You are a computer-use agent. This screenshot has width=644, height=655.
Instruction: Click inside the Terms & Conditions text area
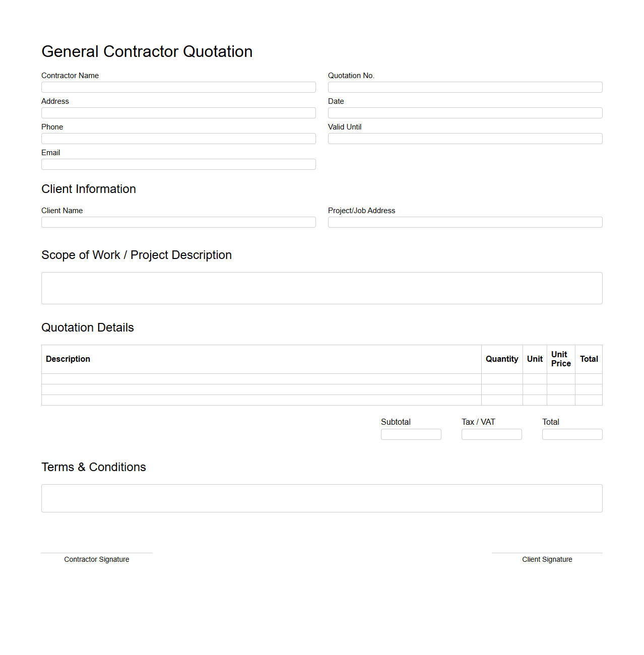[321, 498]
